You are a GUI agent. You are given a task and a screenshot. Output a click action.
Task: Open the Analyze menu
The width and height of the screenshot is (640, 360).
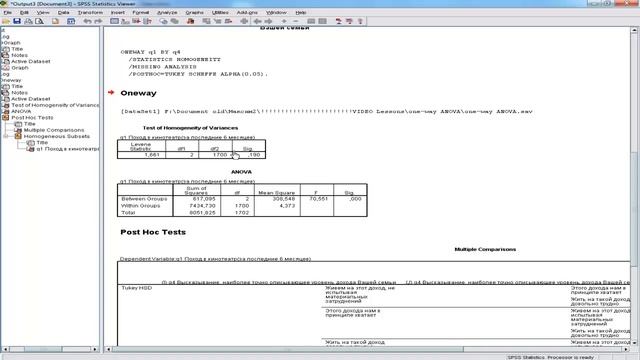(167, 13)
